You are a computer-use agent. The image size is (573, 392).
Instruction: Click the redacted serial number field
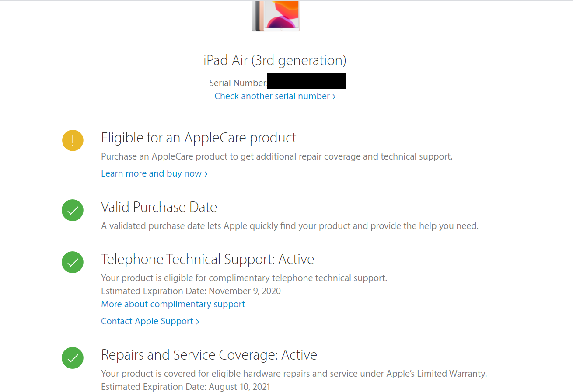307,81
